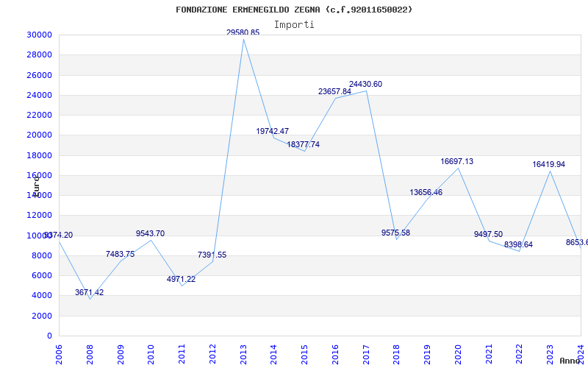Select the data label 7391.55
Image resolution: width=588 pixels, height=368 pixels.
tap(212, 255)
